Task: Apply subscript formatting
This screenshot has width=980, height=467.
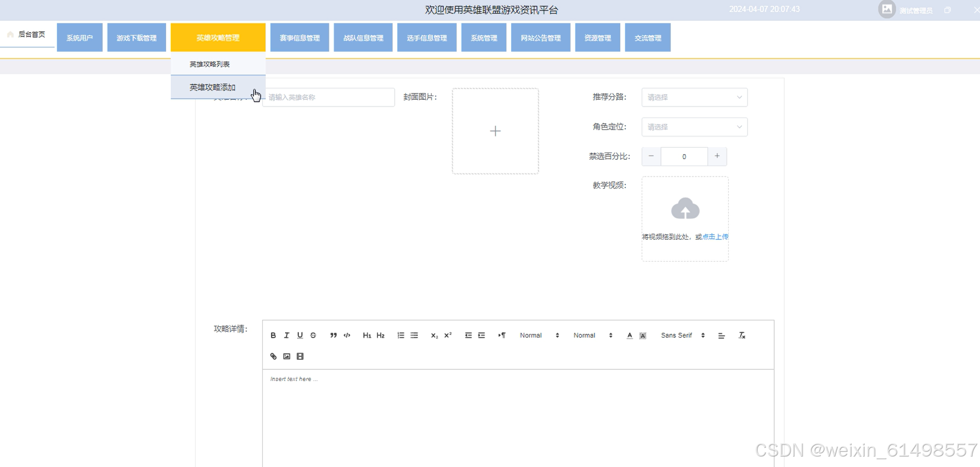Action: point(434,335)
